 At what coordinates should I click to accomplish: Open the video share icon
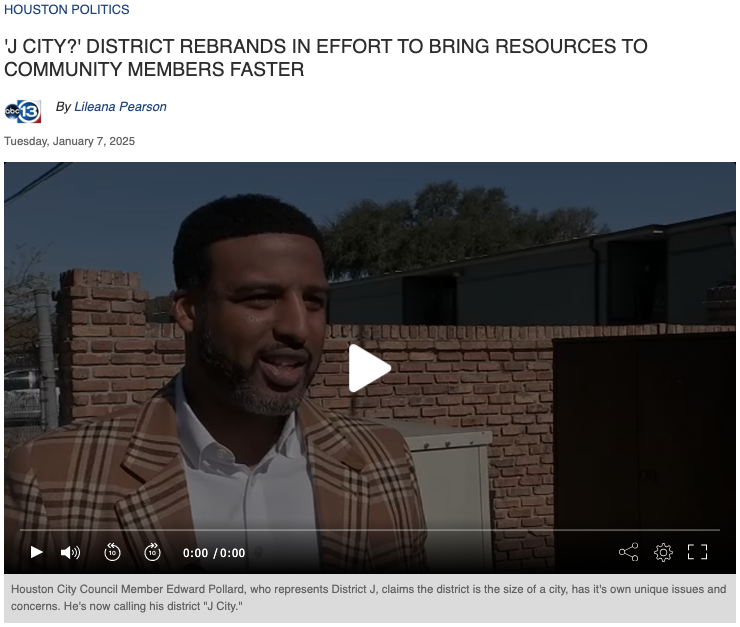pyautogui.click(x=628, y=552)
